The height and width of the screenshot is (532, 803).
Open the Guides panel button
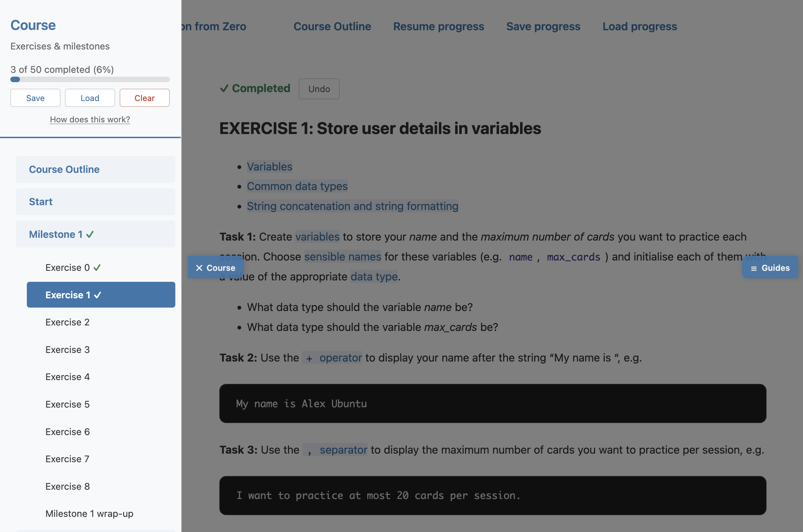(x=770, y=268)
